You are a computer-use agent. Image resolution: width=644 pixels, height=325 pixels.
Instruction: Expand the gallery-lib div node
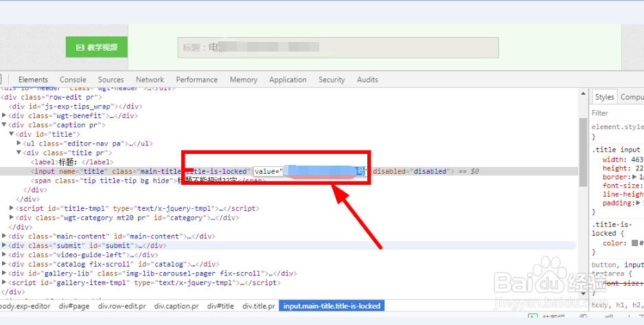point(4,273)
